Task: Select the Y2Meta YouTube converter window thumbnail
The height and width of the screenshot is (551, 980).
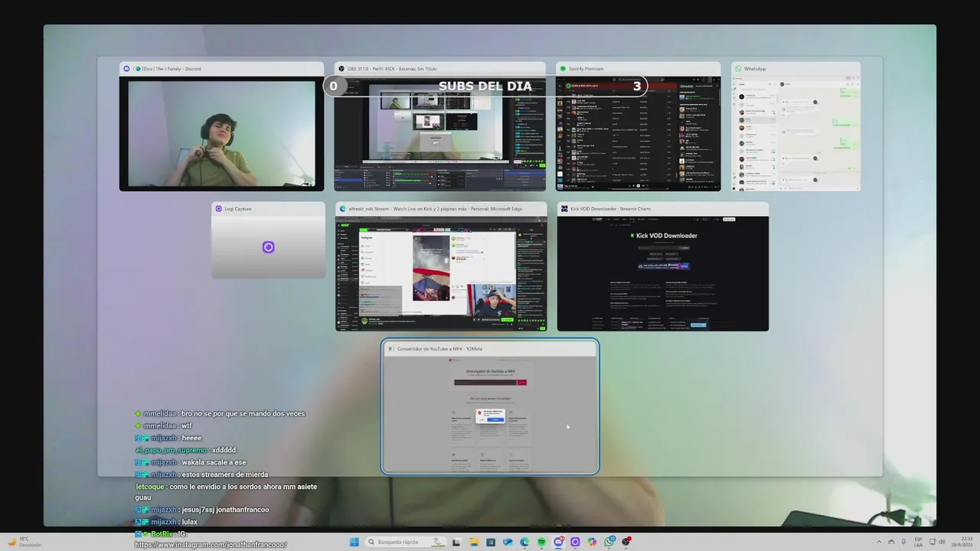Action: click(x=490, y=407)
